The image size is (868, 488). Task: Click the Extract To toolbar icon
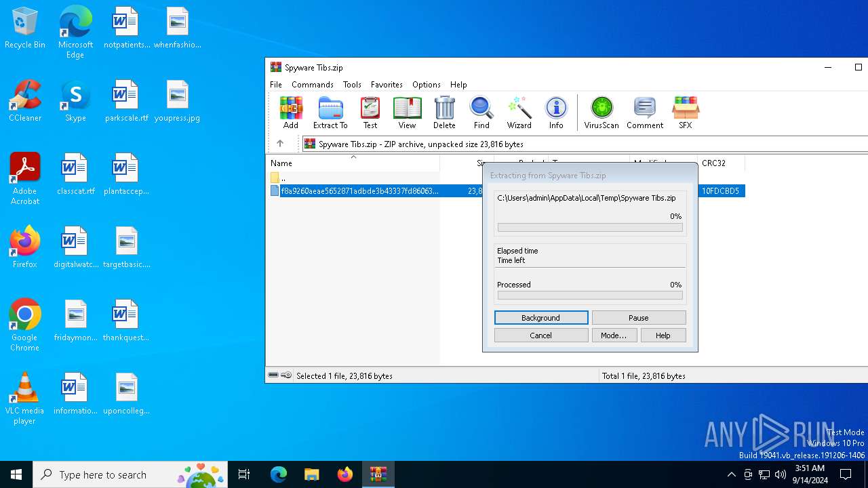(330, 113)
